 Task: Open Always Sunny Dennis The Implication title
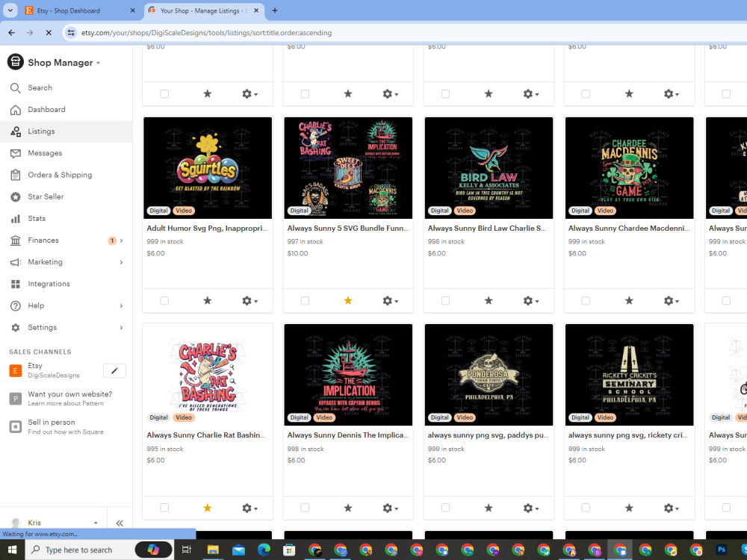point(348,435)
